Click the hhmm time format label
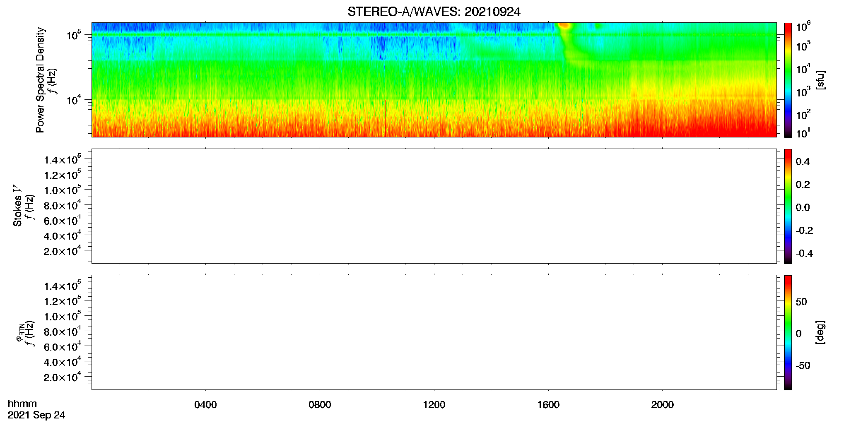 22,404
